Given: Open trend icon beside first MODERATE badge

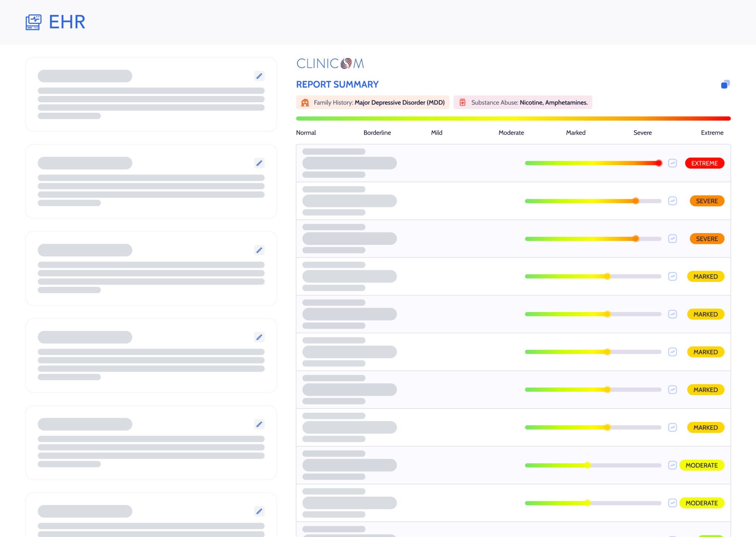Looking at the screenshot, I should [x=672, y=465].
